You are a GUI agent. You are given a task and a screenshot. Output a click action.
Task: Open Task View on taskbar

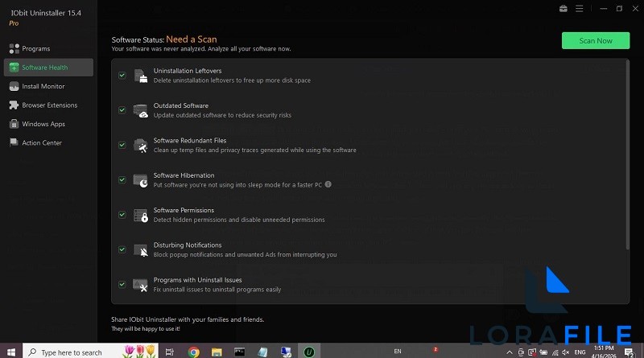click(169, 352)
